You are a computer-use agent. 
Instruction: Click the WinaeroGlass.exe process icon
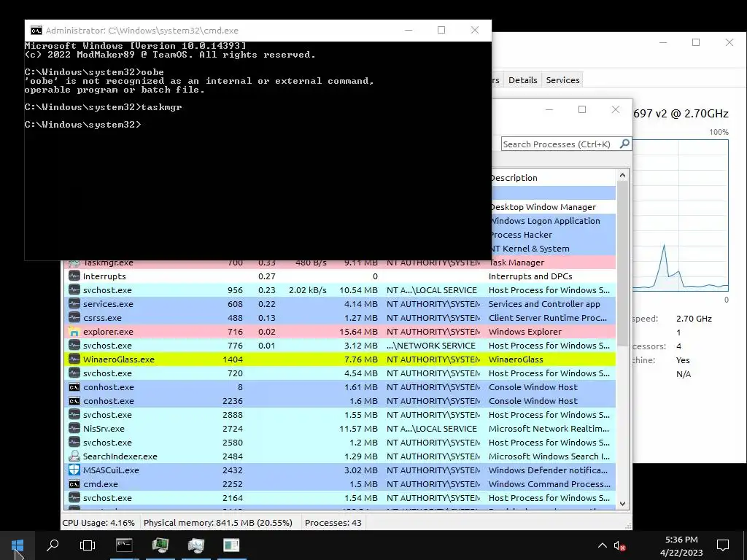[x=74, y=359]
